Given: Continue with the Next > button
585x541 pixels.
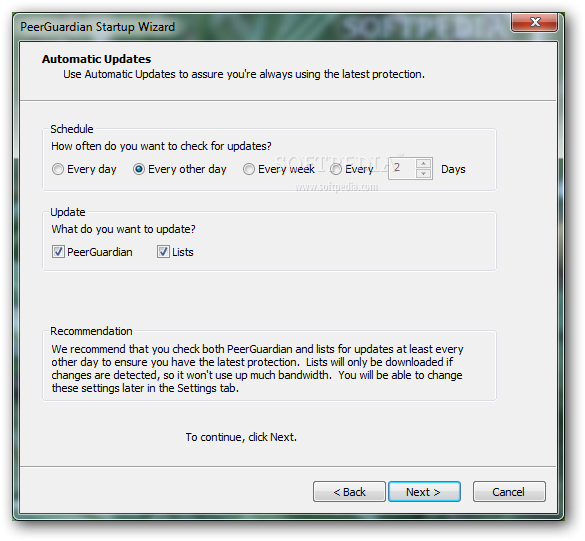Looking at the screenshot, I should [424, 492].
